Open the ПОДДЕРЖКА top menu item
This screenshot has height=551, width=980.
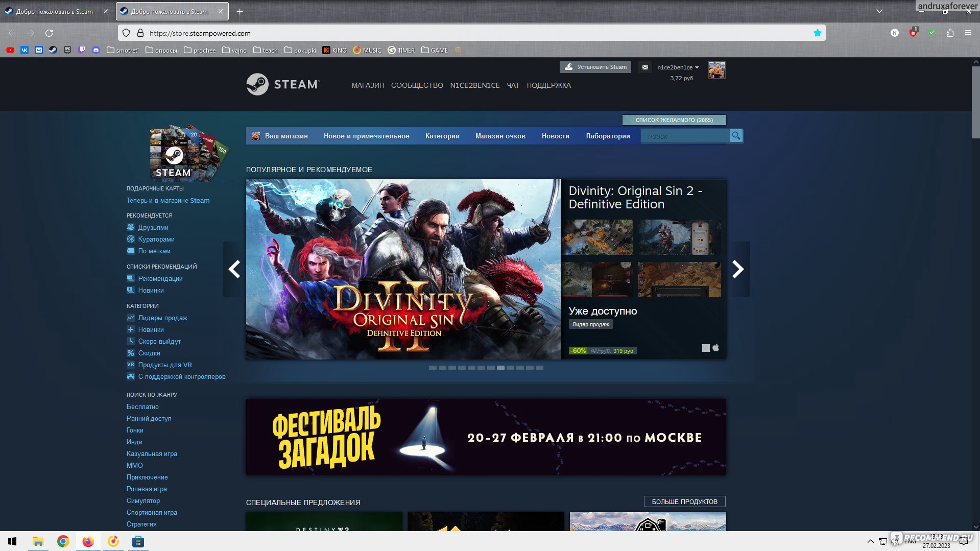pyautogui.click(x=549, y=85)
